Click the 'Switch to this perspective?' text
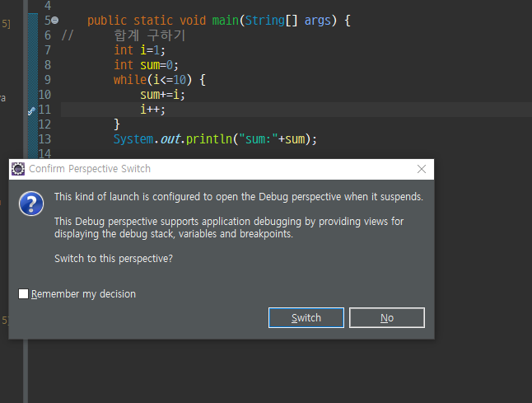The width and height of the screenshot is (532, 403). (114, 259)
